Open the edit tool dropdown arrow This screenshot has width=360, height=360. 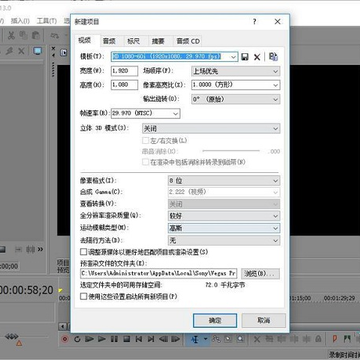pyautogui.click(x=205, y=339)
